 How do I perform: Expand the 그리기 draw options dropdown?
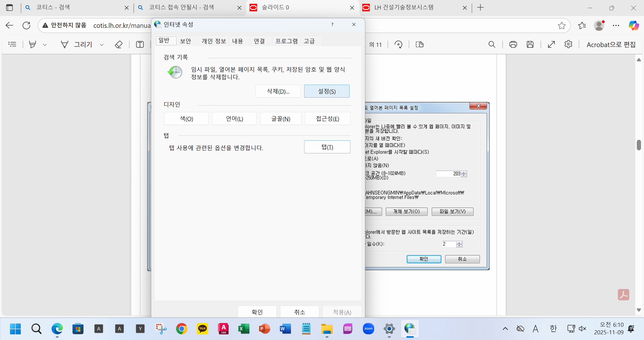102,45
